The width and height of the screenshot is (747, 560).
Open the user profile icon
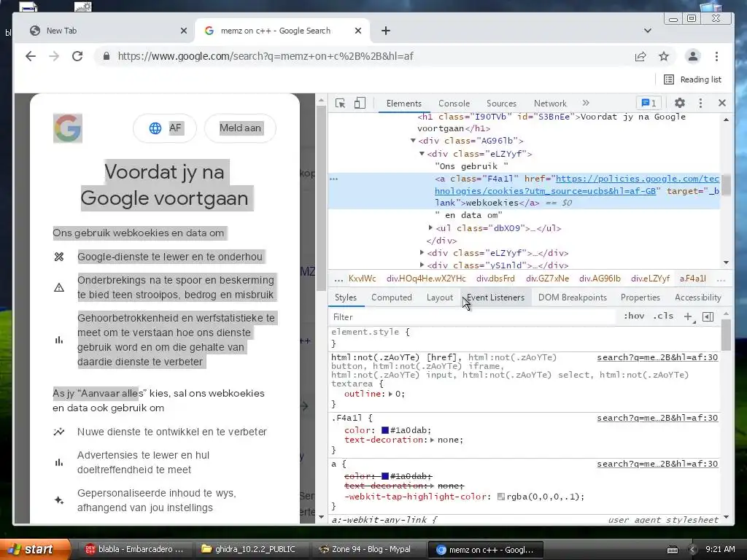coord(693,56)
